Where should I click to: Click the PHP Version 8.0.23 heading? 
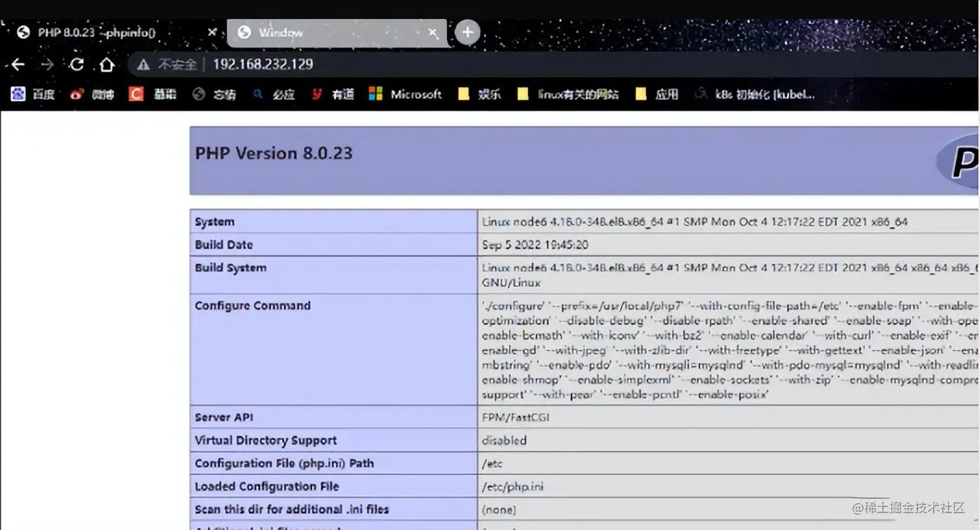click(x=273, y=153)
